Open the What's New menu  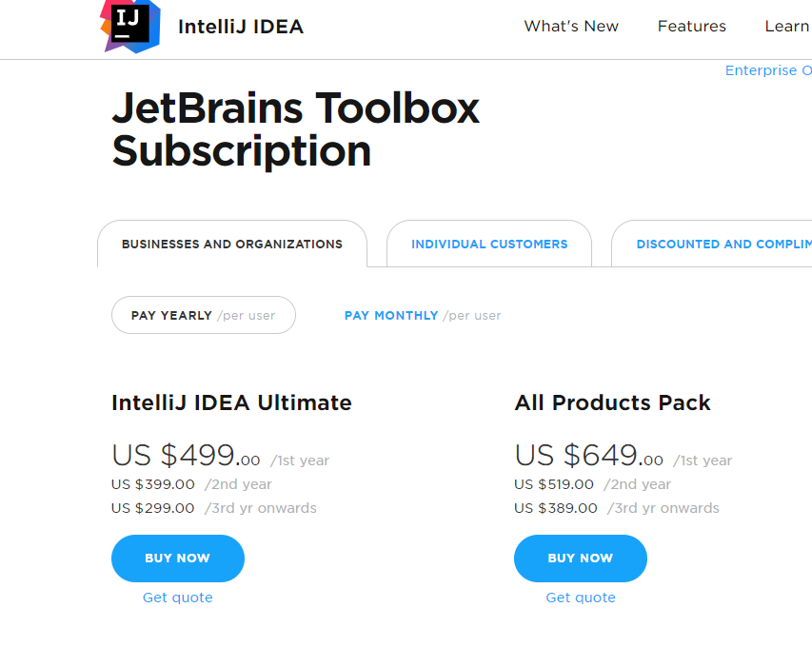(x=570, y=27)
